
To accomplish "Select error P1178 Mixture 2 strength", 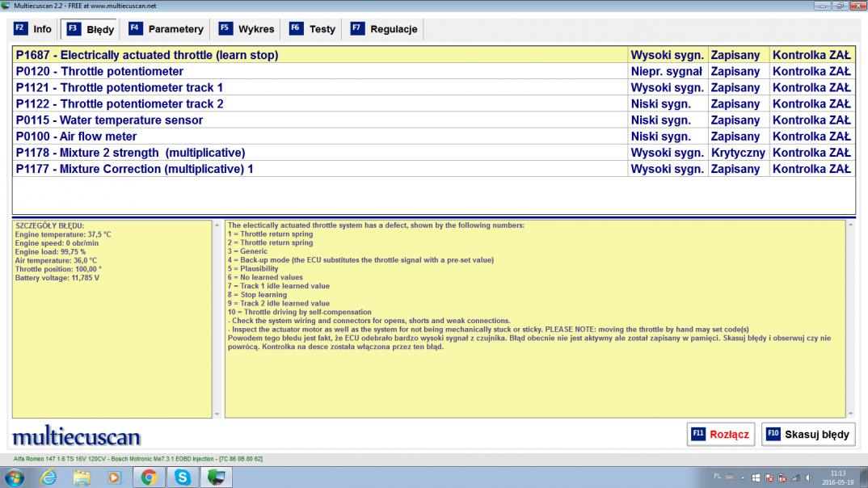I will click(x=433, y=153).
